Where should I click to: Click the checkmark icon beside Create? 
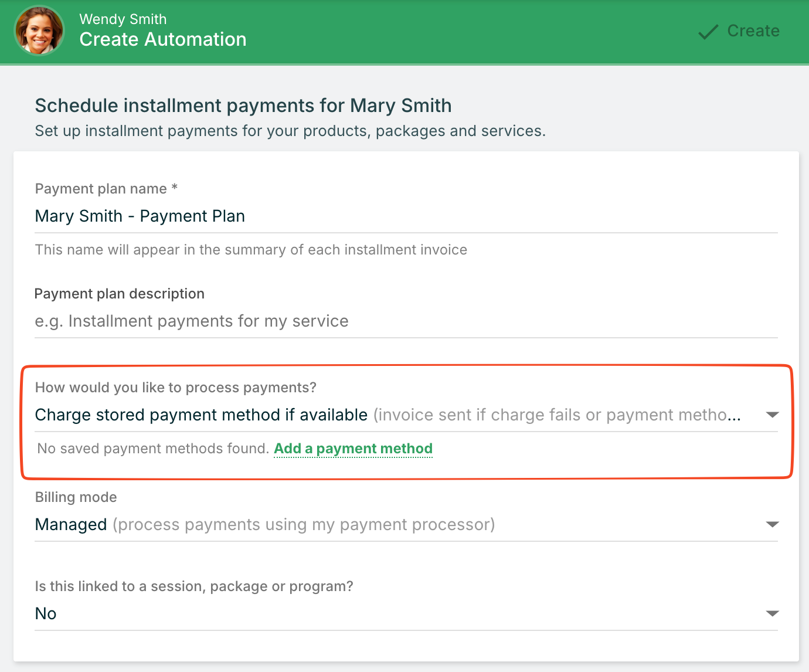tap(708, 32)
